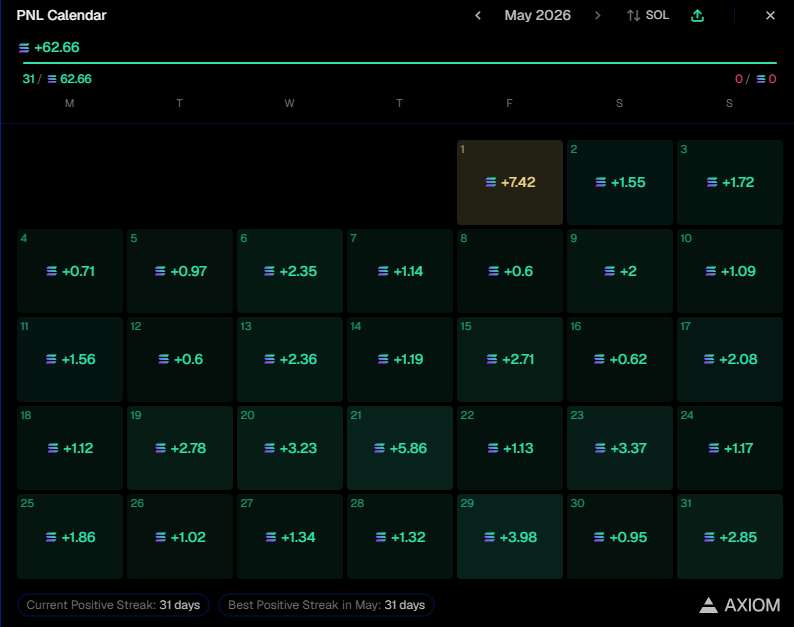Pick the May 9 cell showing +2
The height and width of the screenshot is (627, 794).
click(x=620, y=271)
